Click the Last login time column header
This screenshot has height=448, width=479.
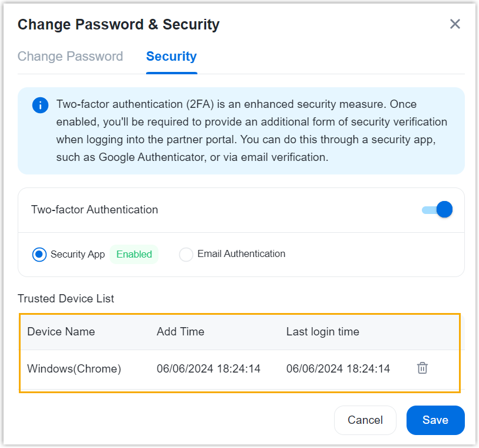tap(322, 331)
